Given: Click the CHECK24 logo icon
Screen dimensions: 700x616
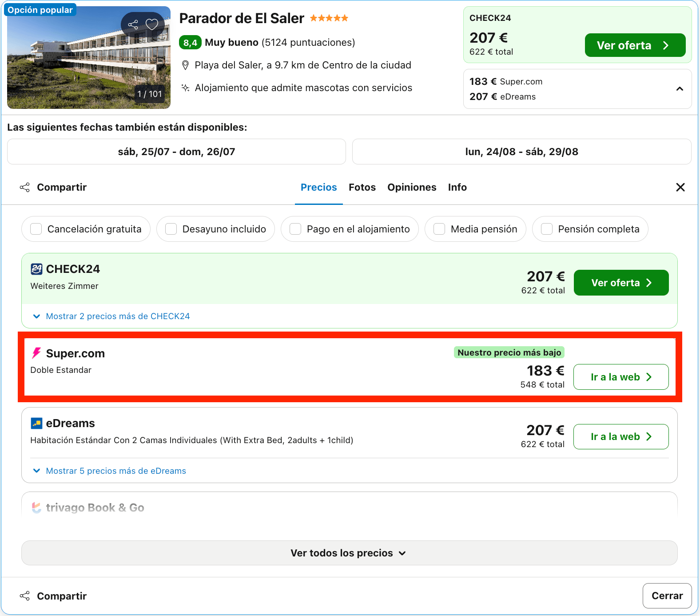Looking at the screenshot, I should [x=36, y=269].
